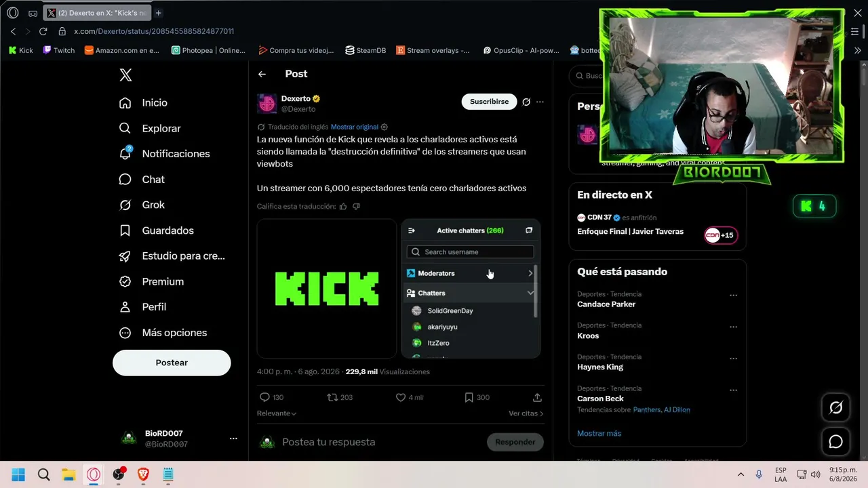Focus the browser address bar URL
Image resolution: width=868 pixels, height=488 pixels.
point(154,31)
